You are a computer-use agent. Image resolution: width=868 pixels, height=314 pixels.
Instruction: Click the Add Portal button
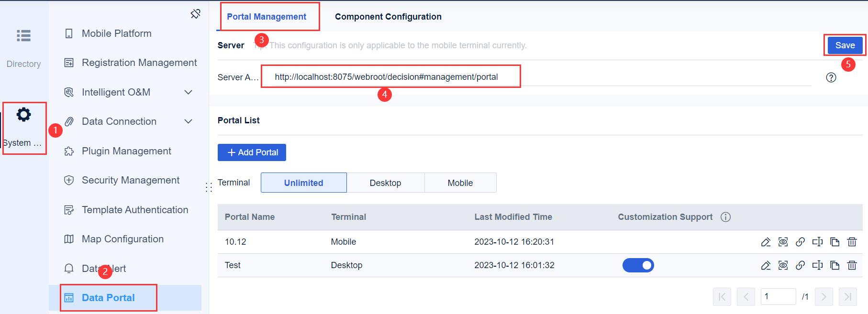[x=252, y=152]
